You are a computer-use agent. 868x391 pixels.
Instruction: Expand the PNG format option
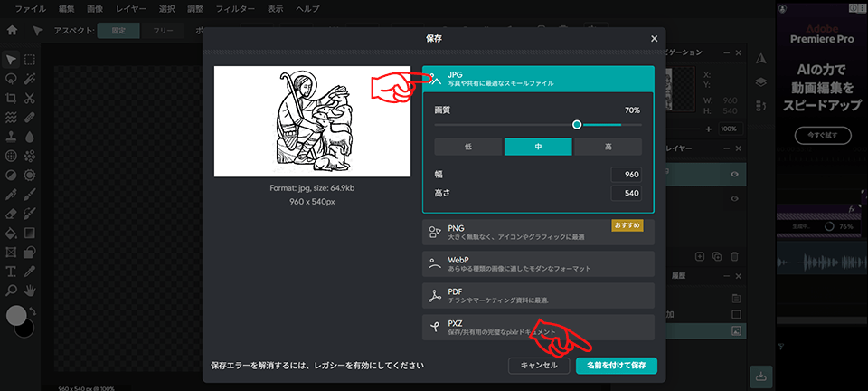tap(537, 233)
